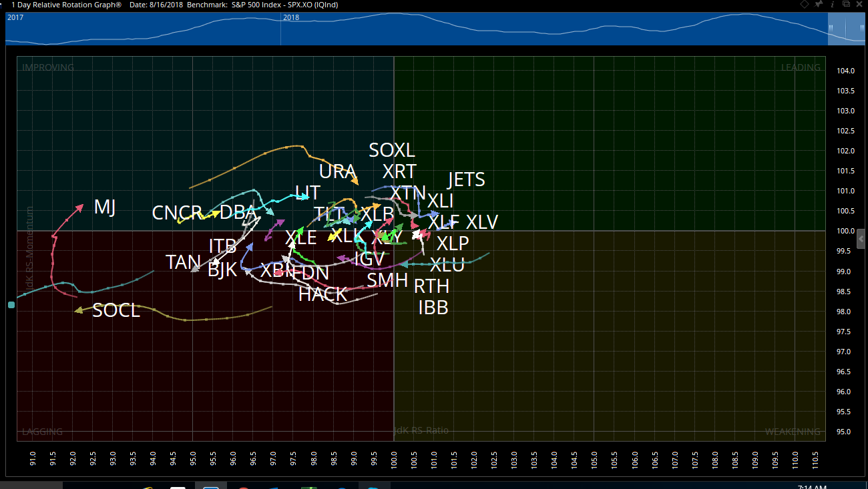
Task: Select the JETS ticker label
Action: pos(466,179)
